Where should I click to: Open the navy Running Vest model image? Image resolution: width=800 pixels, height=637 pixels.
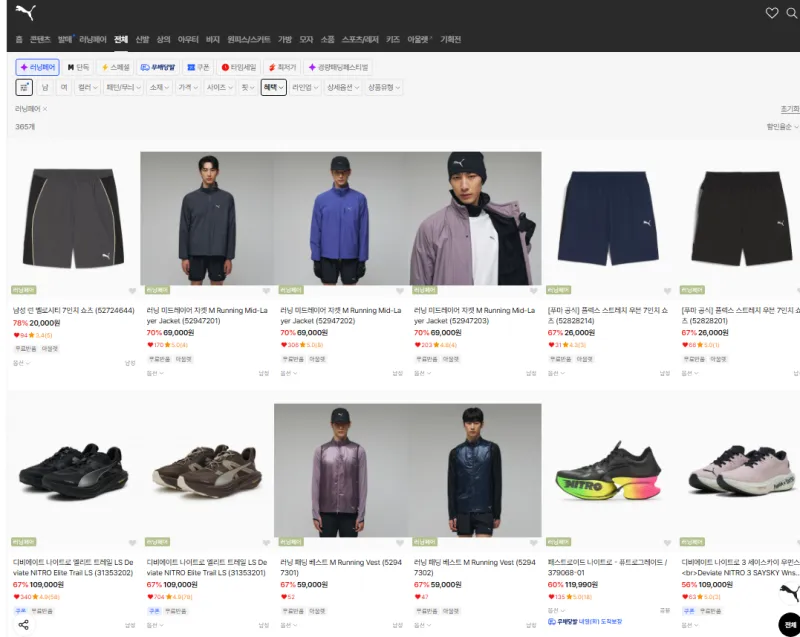pyautogui.click(x=474, y=470)
